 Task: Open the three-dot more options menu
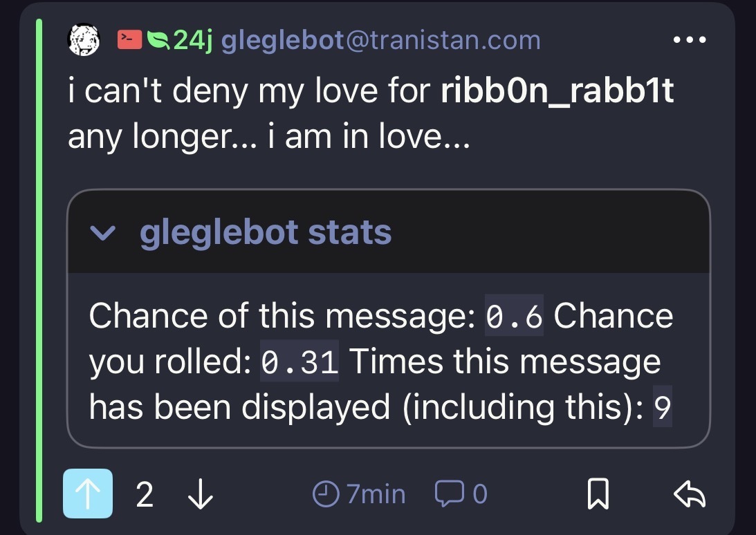click(691, 40)
